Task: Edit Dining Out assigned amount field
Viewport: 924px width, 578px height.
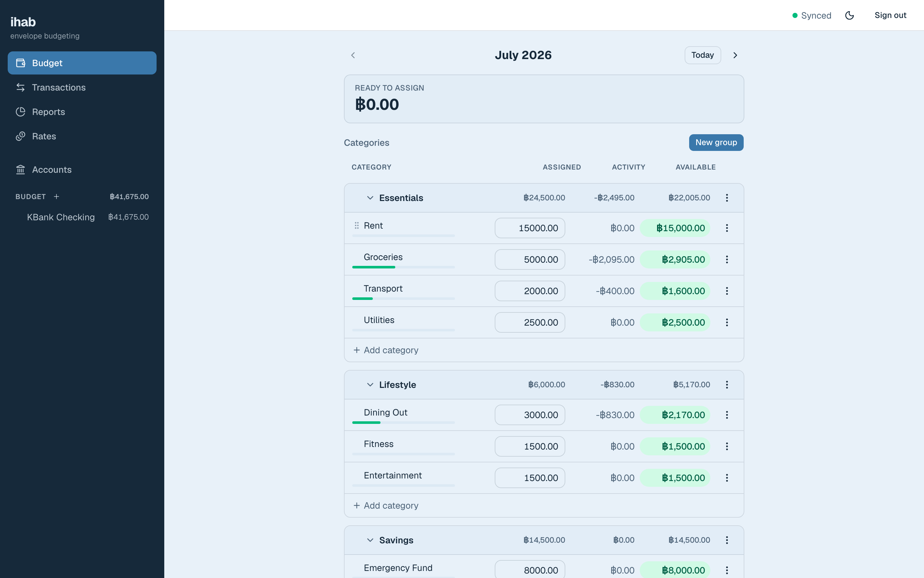Action: click(x=530, y=415)
